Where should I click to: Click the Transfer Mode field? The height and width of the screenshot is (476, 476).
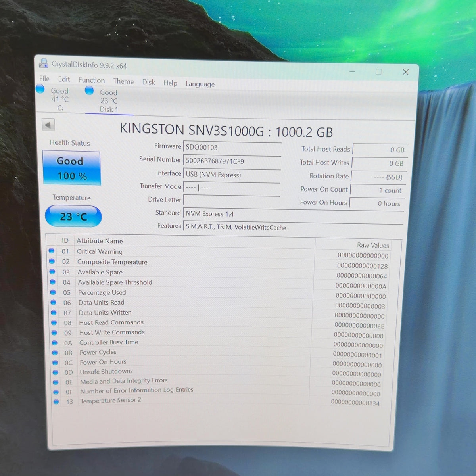232,188
